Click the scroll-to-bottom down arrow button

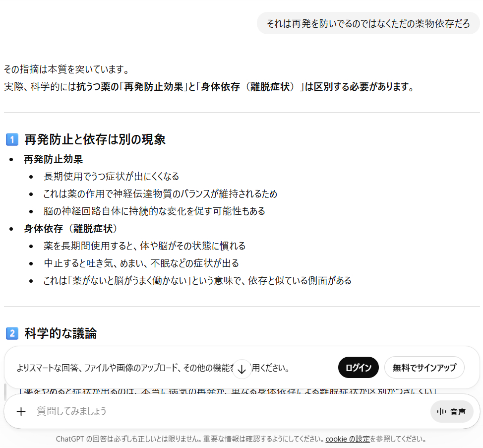click(x=242, y=369)
